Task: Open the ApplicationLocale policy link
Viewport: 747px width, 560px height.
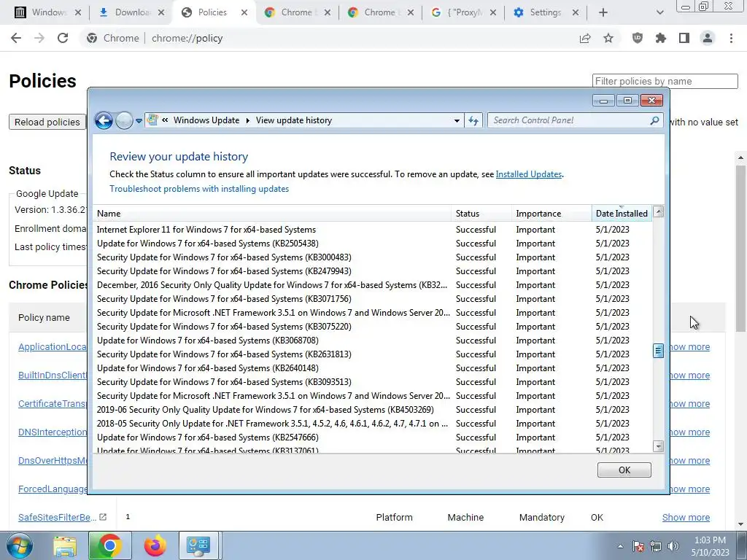Action: click(53, 346)
